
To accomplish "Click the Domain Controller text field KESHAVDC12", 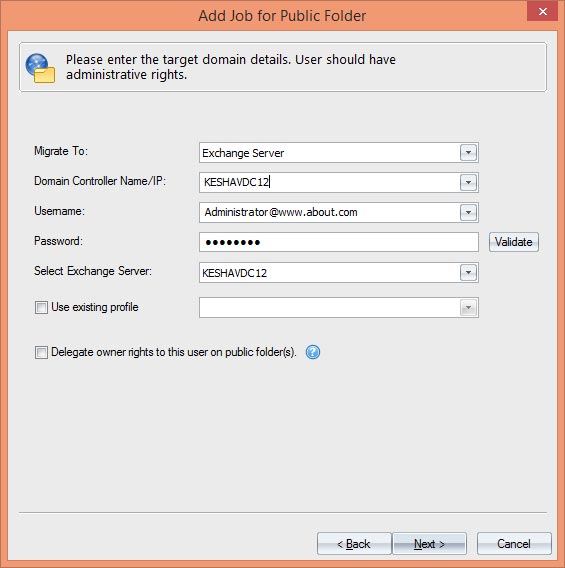I will pyautogui.click(x=330, y=182).
